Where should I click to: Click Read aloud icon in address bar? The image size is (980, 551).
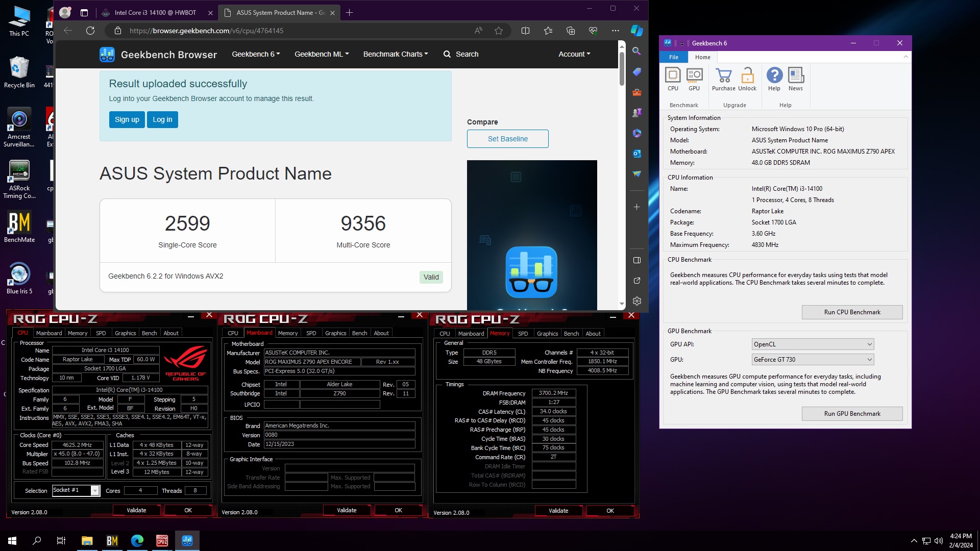[x=478, y=31]
